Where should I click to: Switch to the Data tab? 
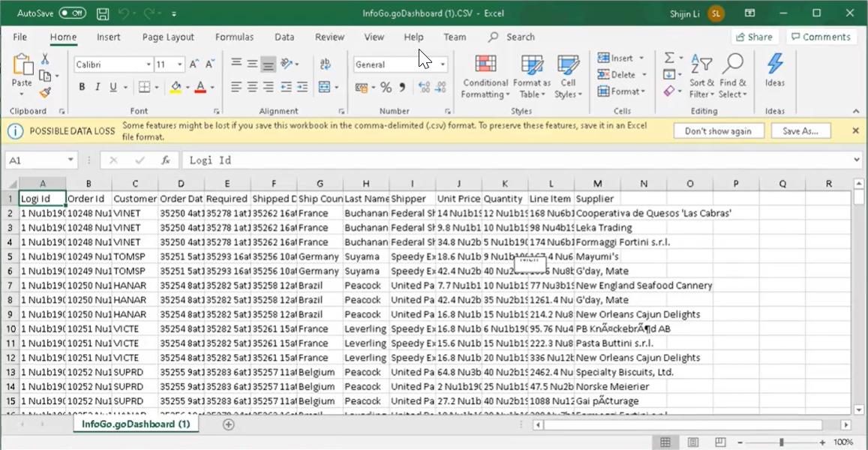(x=284, y=37)
